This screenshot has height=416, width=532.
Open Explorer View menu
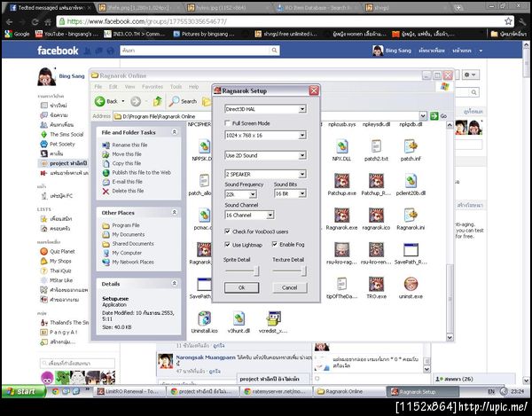130,87
